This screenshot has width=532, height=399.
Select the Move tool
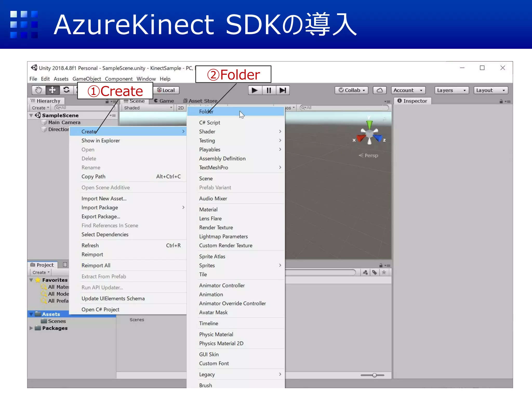coord(52,90)
